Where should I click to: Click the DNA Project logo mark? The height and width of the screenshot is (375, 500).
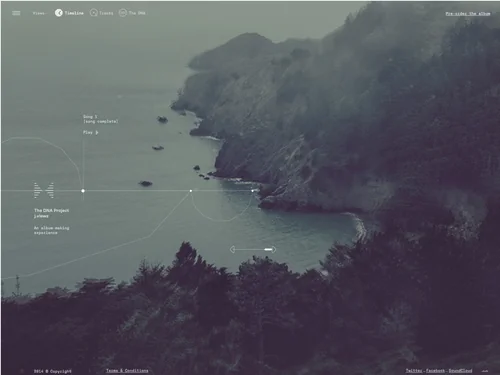(x=44, y=190)
